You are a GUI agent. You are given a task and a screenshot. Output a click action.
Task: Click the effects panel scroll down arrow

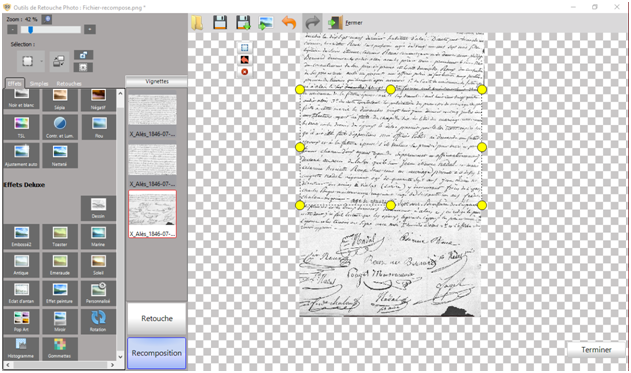point(120,357)
